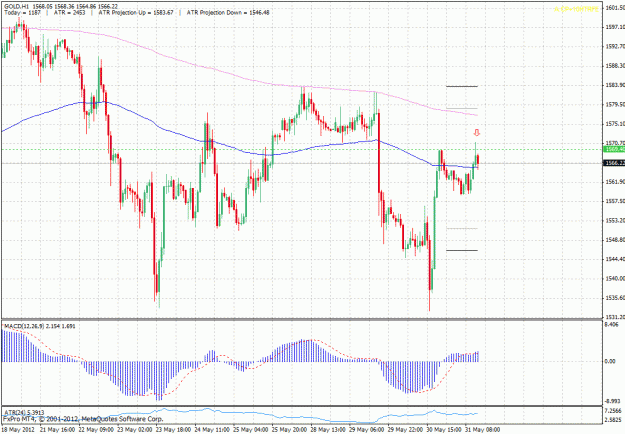Click the ATR scale value 2.5825
This screenshot has width=625, height=434.
(613, 420)
